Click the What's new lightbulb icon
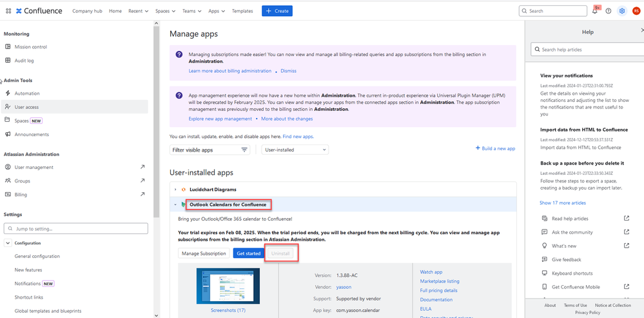Screen dimensions: 644x318 coord(544,246)
